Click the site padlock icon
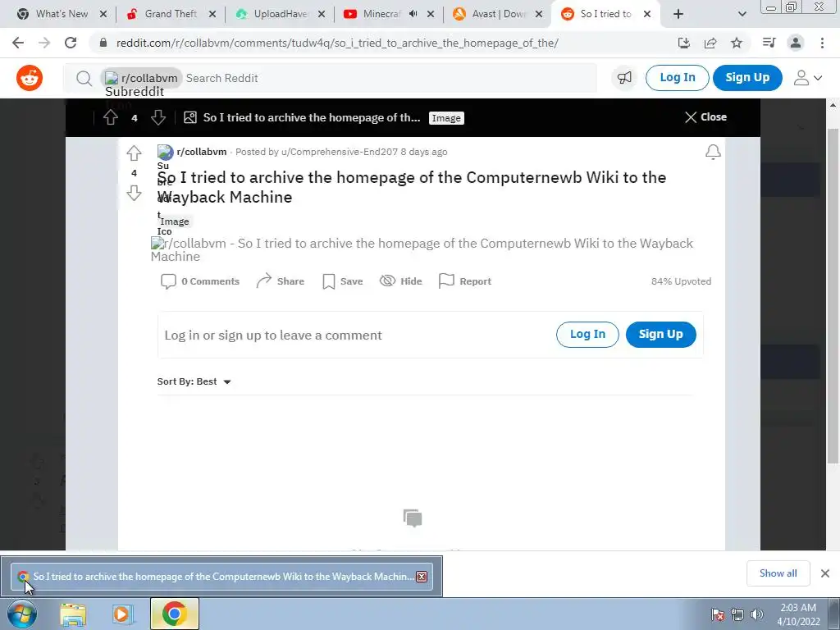Screen dimensions: 840x630 pyautogui.click(x=103, y=43)
